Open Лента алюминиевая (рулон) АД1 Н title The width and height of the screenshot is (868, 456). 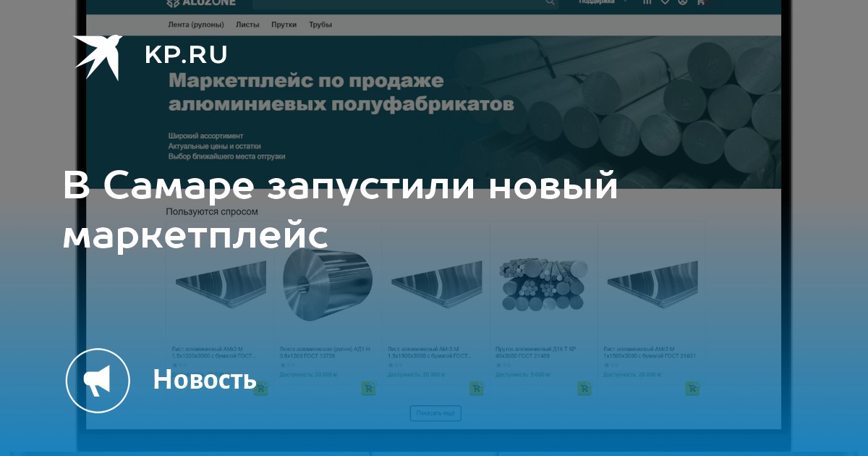pyautogui.click(x=325, y=352)
